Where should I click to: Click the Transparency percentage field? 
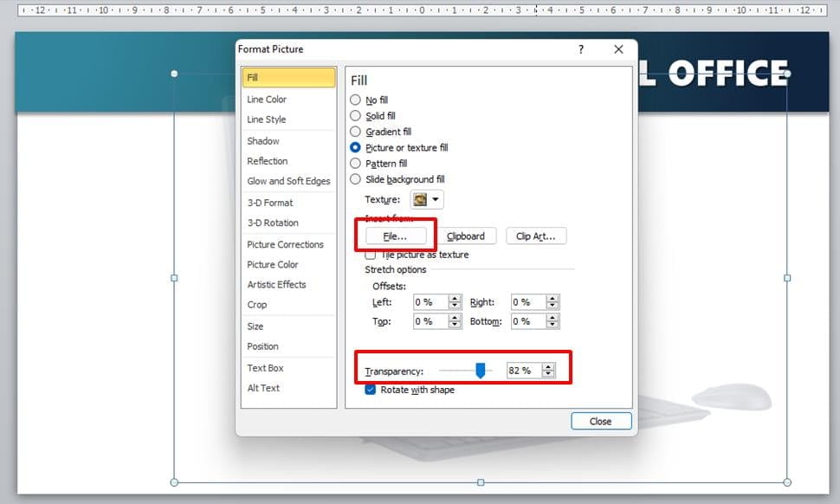522,371
